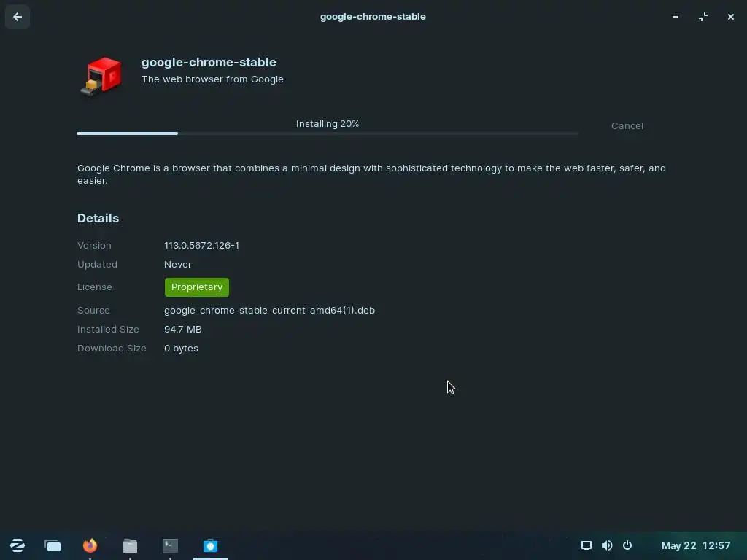
Task: Open the clock showing May 22 12:57
Action: tap(695, 545)
